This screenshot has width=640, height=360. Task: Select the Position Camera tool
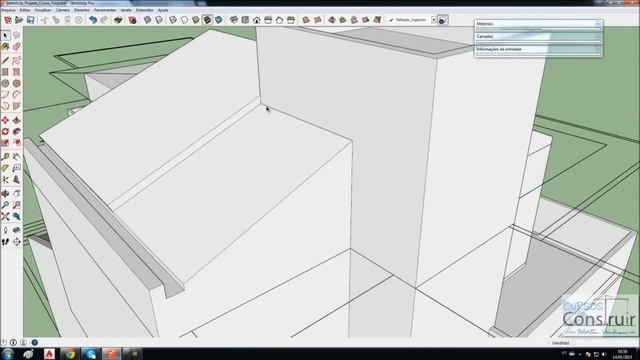coord(5,230)
